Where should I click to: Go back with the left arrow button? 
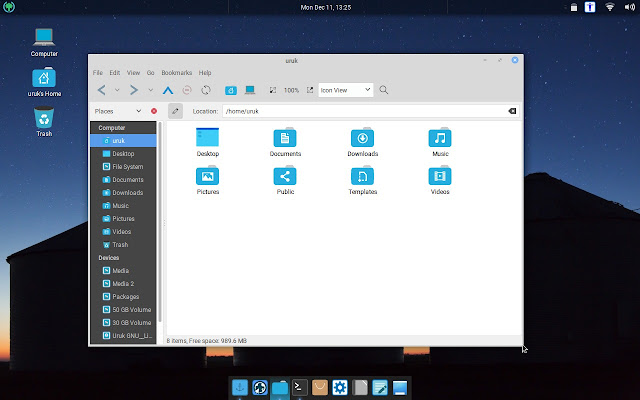pyautogui.click(x=102, y=90)
